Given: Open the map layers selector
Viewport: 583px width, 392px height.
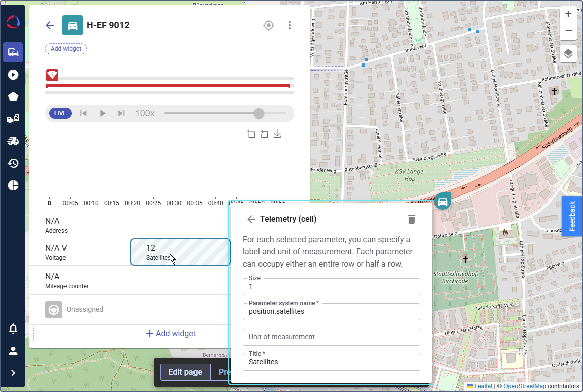Looking at the screenshot, I should pyautogui.click(x=568, y=53).
